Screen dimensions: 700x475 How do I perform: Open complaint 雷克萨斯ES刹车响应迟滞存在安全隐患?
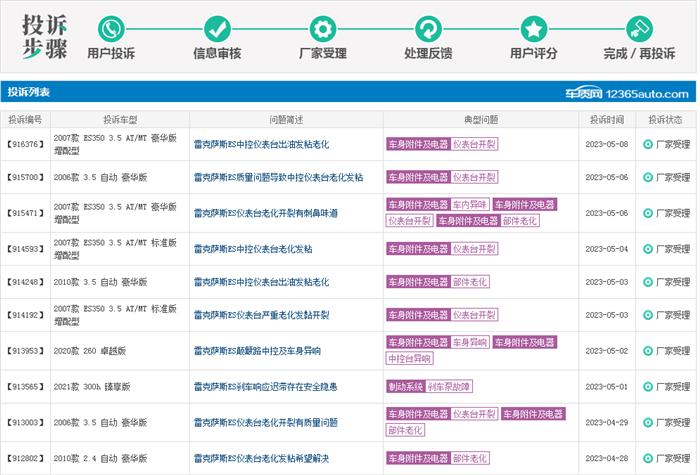(266, 387)
